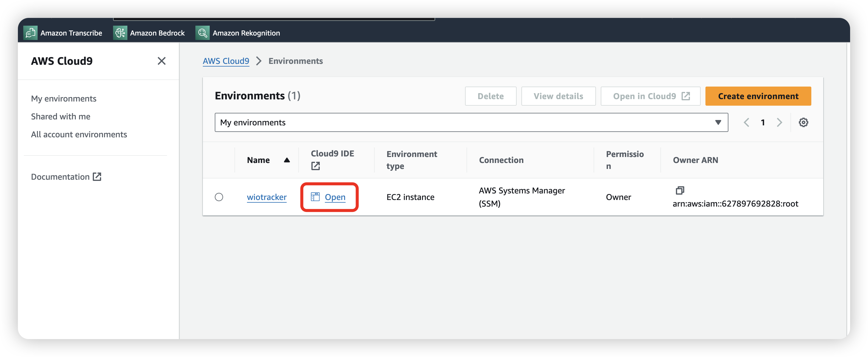Select All account environments in sidebar
This screenshot has width=868, height=357.
79,134
